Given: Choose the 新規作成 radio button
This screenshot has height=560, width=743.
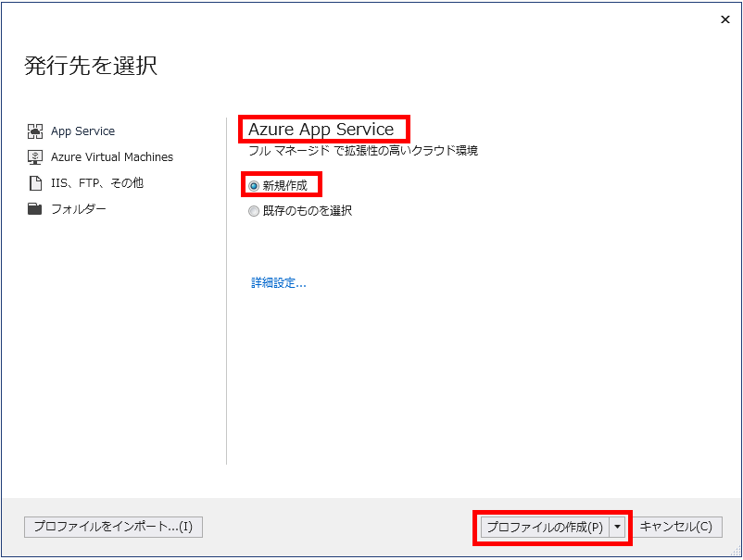Looking at the screenshot, I should (254, 185).
